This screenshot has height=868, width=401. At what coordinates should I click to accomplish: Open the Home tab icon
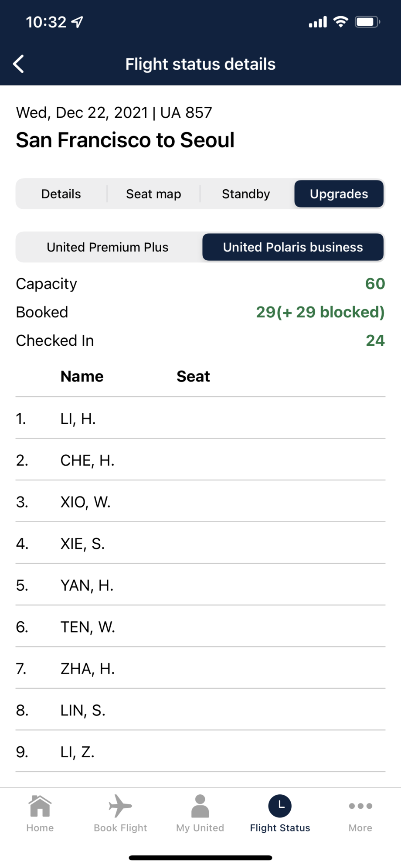(x=40, y=806)
